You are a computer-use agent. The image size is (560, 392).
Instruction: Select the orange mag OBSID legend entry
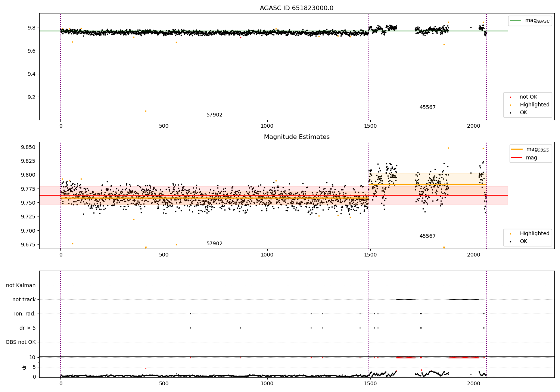pyautogui.click(x=531, y=149)
